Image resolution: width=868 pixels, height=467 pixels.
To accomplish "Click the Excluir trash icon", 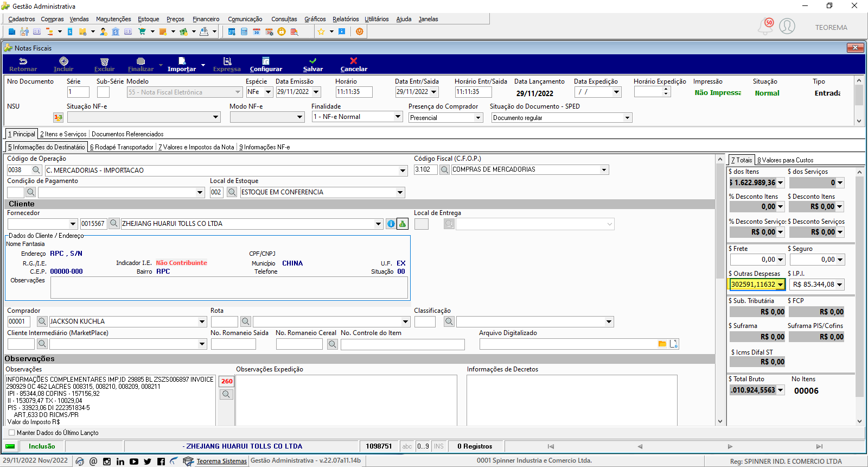I will click(x=104, y=61).
